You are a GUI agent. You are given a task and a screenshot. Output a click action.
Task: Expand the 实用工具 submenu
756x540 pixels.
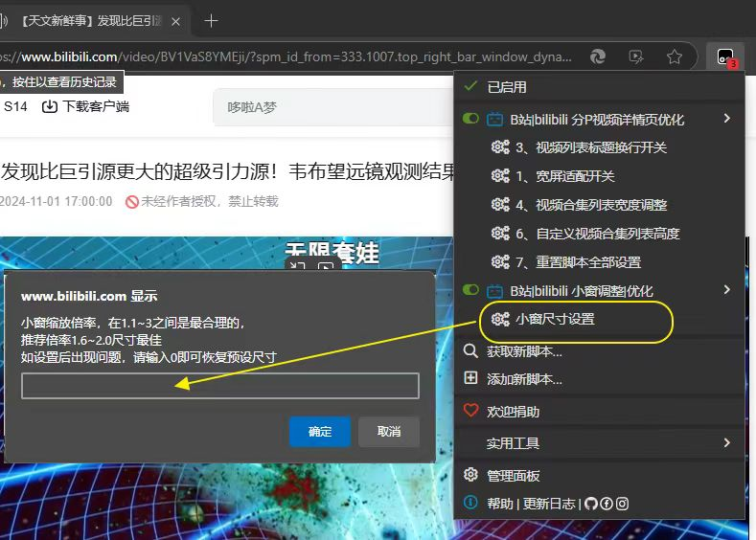pos(727,443)
